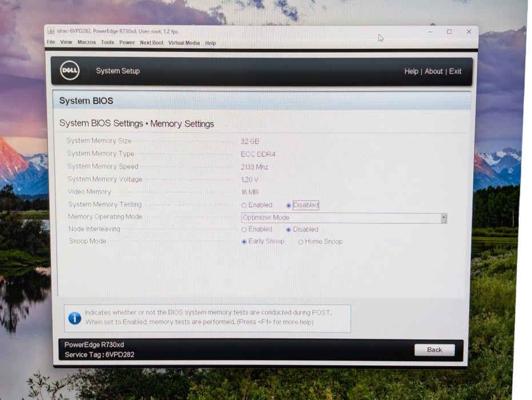Screen dimensions: 532x400
Task: Click the System Memory Voltage label
Action: pyautogui.click(x=105, y=179)
